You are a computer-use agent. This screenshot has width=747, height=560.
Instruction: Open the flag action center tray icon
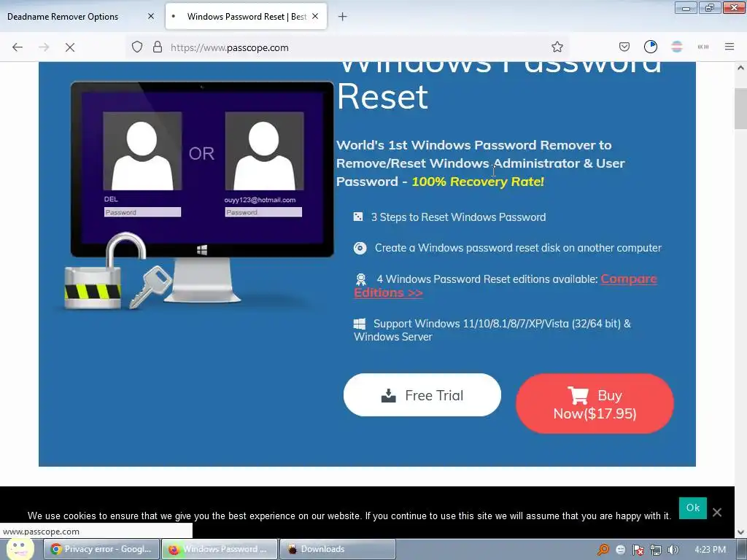638,550
